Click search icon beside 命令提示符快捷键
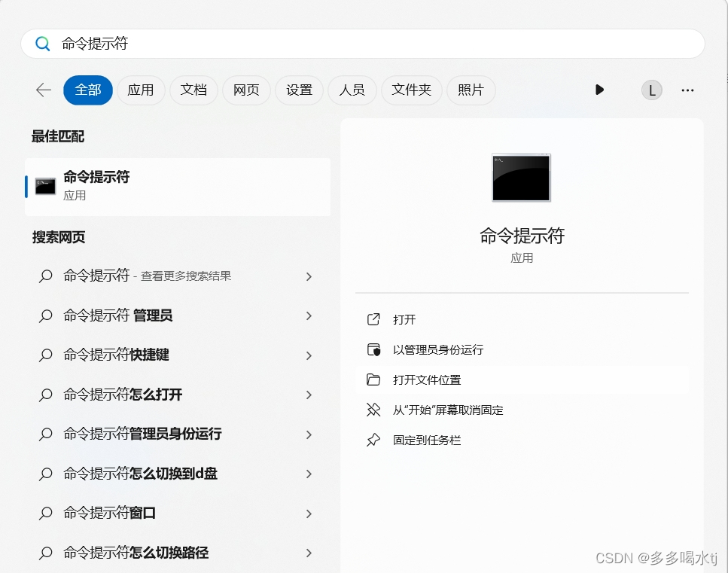The image size is (728, 573). [x=45, y=355]
